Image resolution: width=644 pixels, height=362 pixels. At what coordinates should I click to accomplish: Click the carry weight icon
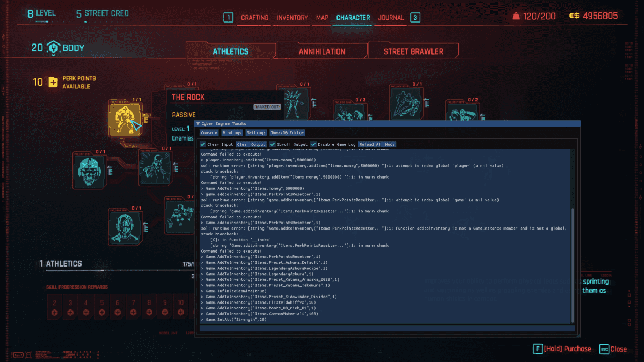(516, 17)
